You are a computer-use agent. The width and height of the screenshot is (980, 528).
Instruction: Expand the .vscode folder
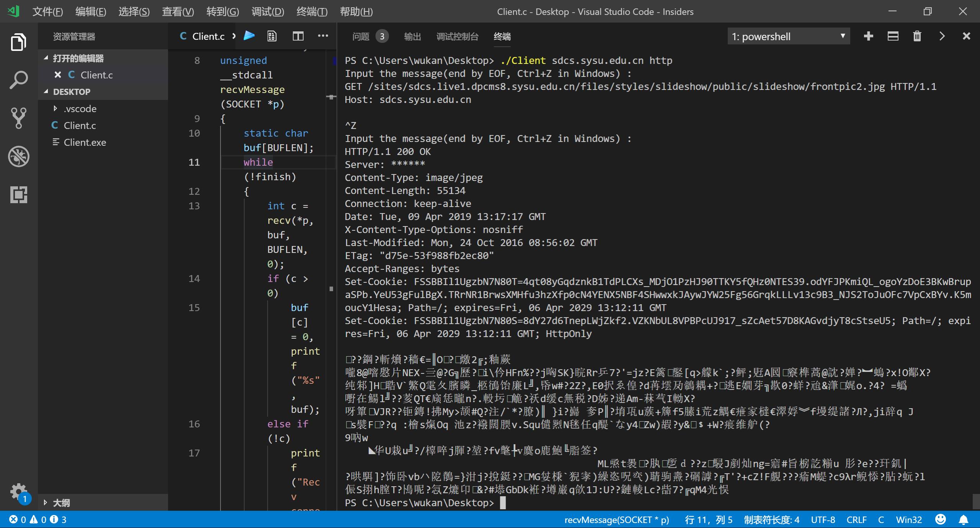(x=80, y=109)
